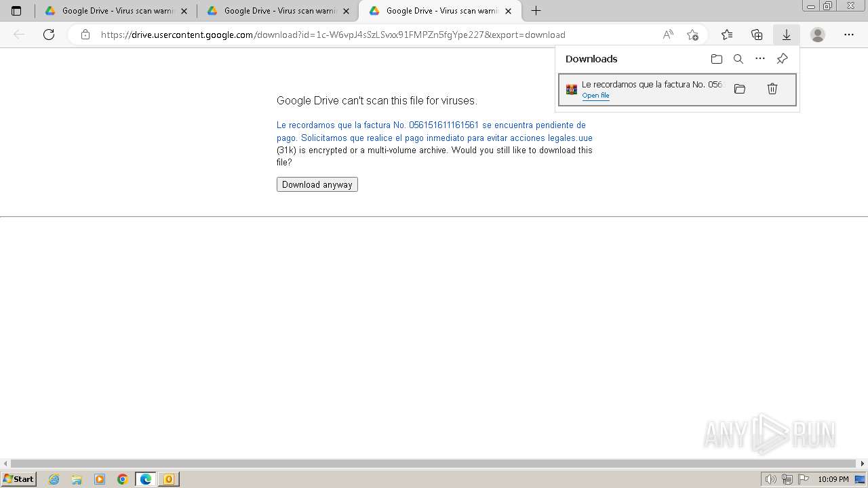This screenshot has height=488, width=868.
Task: Click Download anyway button
Action: [x=317, y=184]
